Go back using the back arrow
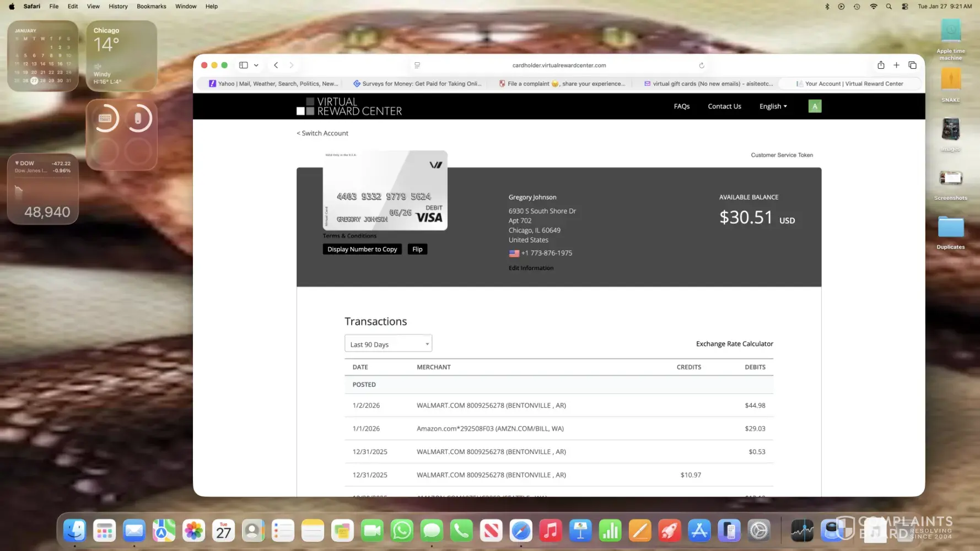The image size is (980, 551). tap(276, 65)
